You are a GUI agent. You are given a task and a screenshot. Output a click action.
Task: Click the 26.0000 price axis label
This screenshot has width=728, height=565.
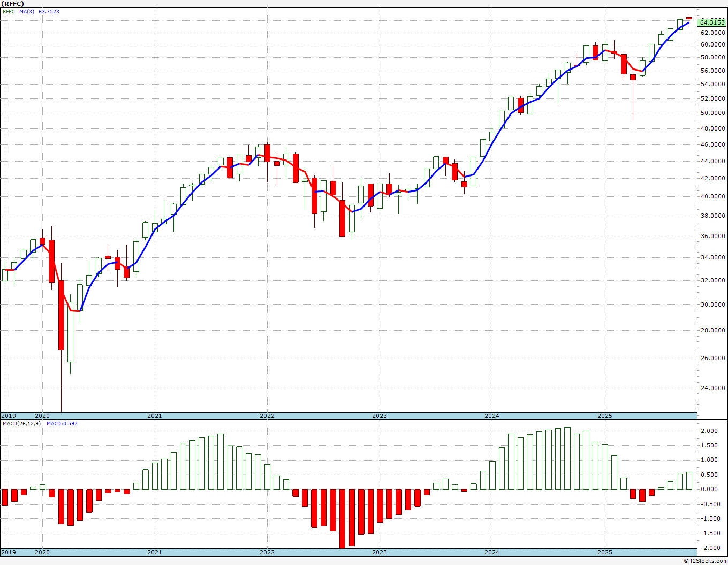pyautogui.click(x=712, y=358)
